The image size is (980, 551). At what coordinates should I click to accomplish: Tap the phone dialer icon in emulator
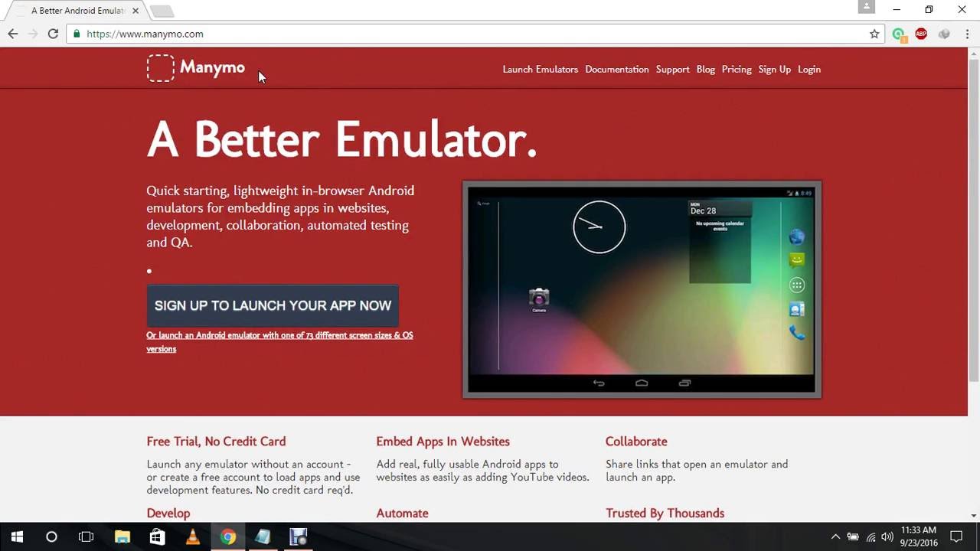point(797,333)
